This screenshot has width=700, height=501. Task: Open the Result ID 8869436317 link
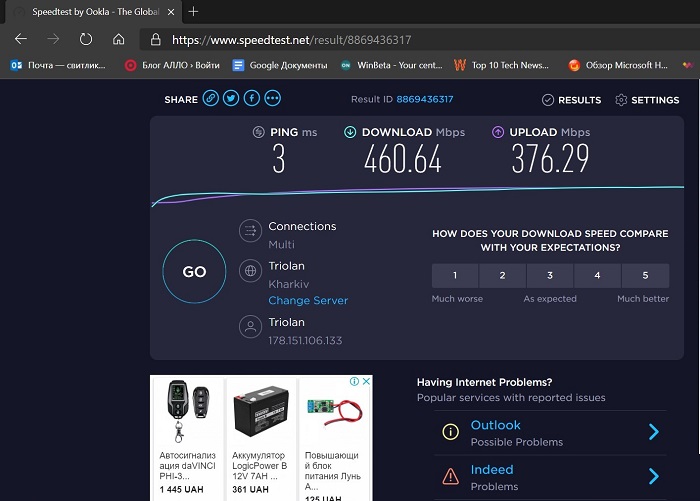425,99
